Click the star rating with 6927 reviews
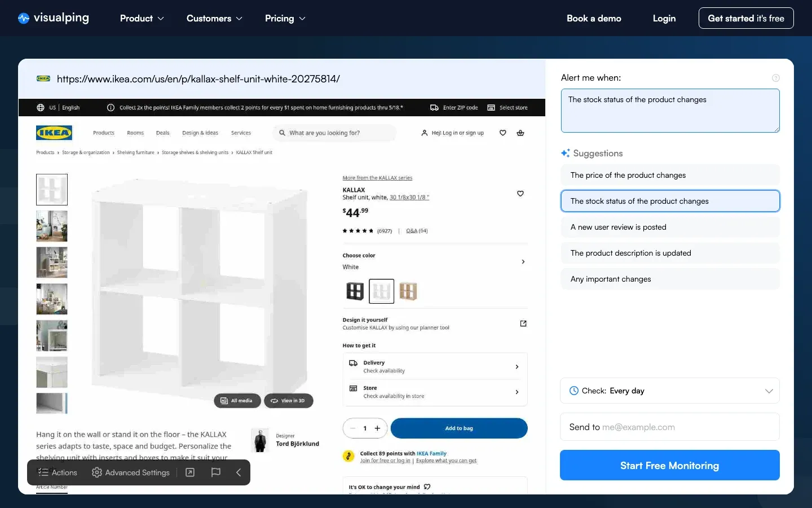Screen dimensions: 812x508 click(367, 231)
